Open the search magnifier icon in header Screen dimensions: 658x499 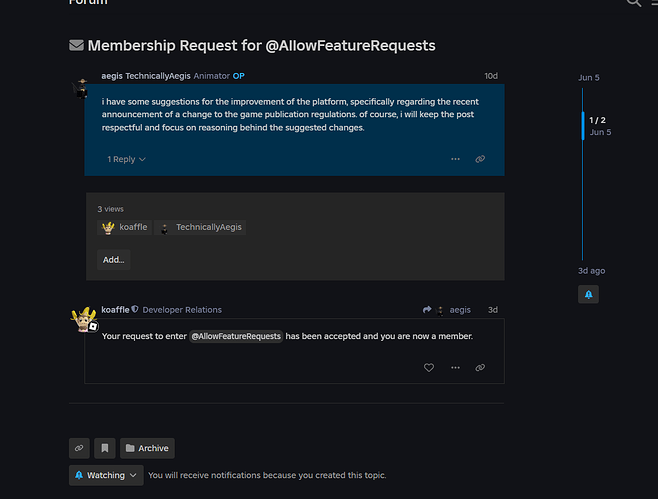tap(634, 3)
